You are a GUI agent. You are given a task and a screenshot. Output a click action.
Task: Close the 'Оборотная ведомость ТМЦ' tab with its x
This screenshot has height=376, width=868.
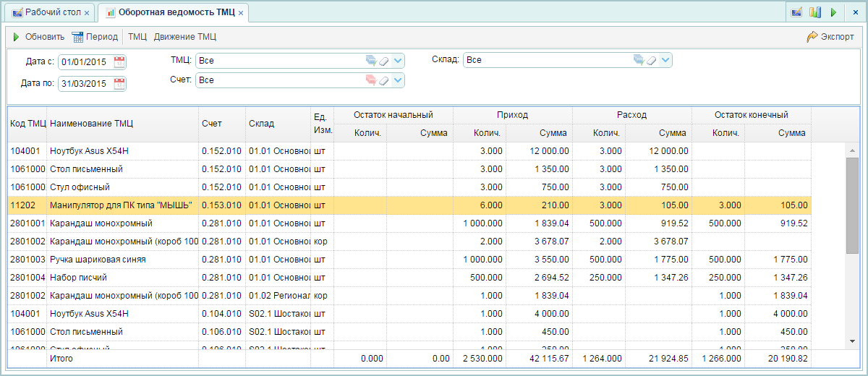coord(241,13)
